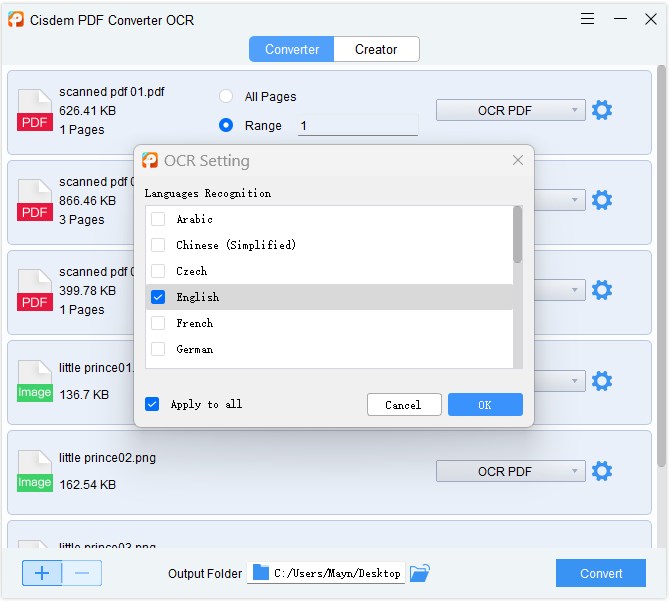Screen dimensions: 670x602
Task: Click the Convert button
Action: [x=600, y=573]
